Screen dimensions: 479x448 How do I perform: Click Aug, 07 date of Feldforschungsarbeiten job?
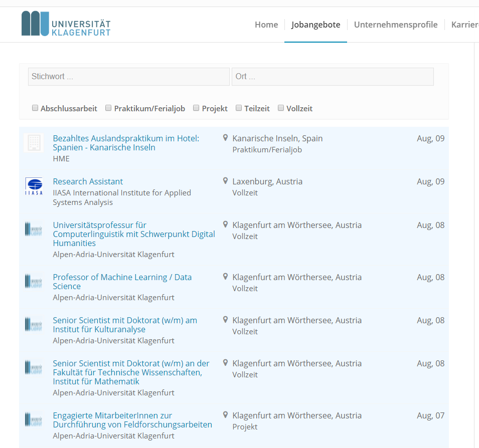(x=431, y=415)
